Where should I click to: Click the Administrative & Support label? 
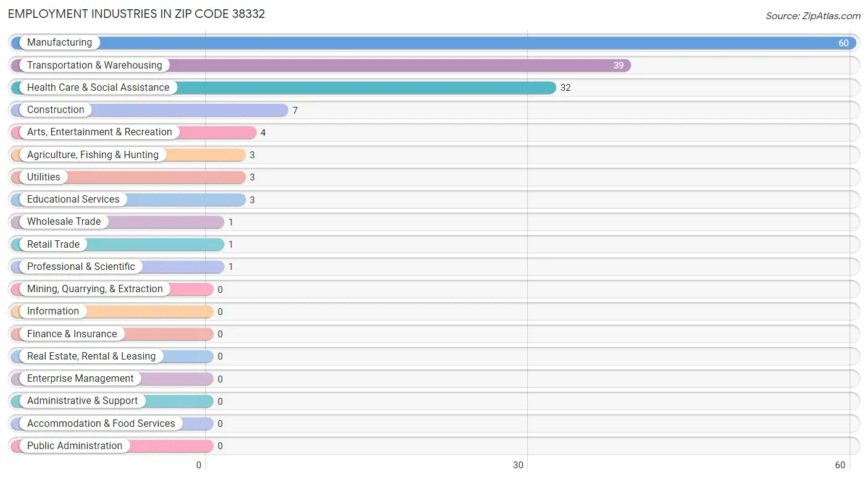pyautogui.click(x=82, y=401)
